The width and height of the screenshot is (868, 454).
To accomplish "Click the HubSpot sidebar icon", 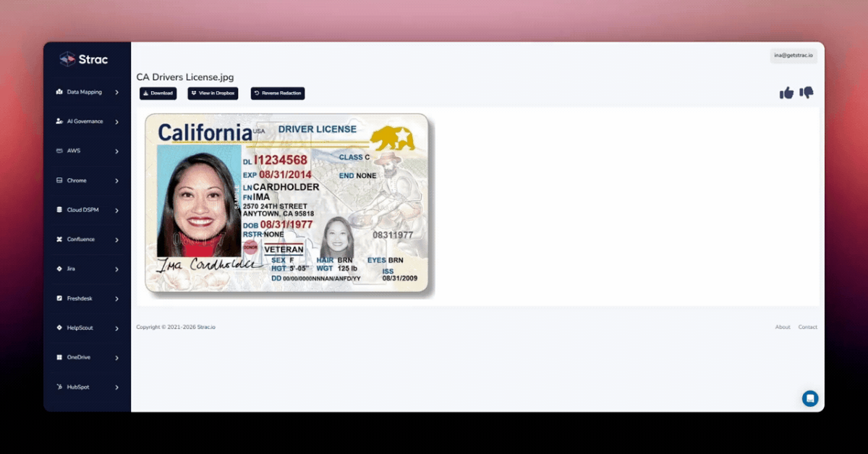I will [x=59, y=387].
